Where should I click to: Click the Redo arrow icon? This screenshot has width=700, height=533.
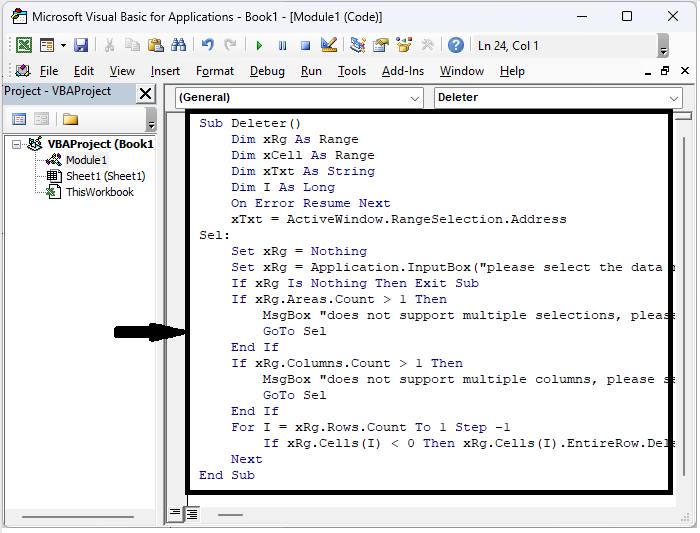230,45
